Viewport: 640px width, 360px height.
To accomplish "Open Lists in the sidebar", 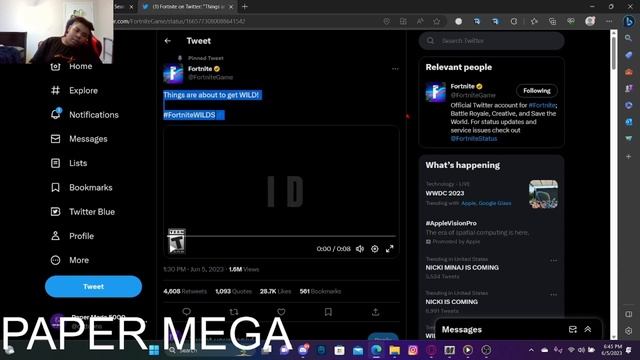I will click(69, 163).
